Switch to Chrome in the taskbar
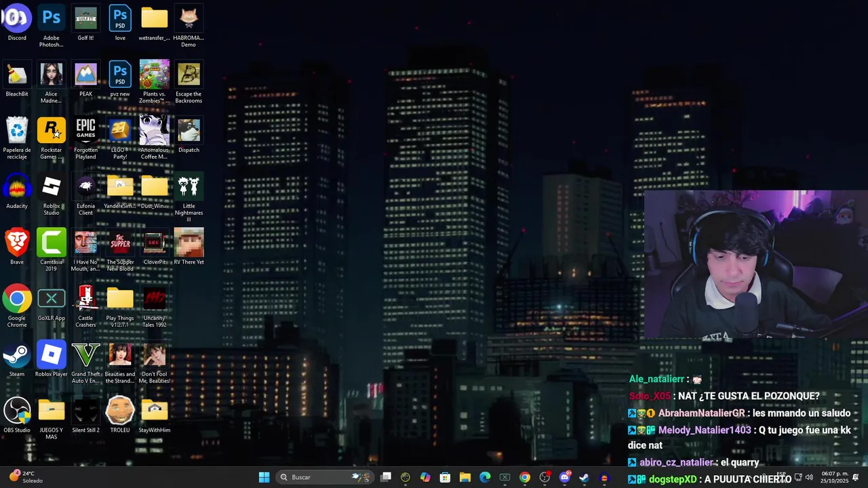The height and width of the screenshot is (488, 868). pyautogui.click(x=525, y=477)
